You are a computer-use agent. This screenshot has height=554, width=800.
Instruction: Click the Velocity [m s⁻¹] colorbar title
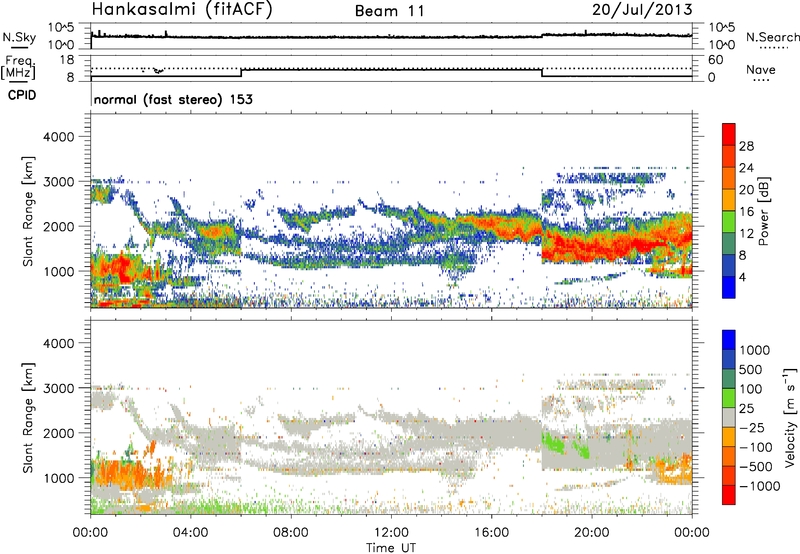790,417
